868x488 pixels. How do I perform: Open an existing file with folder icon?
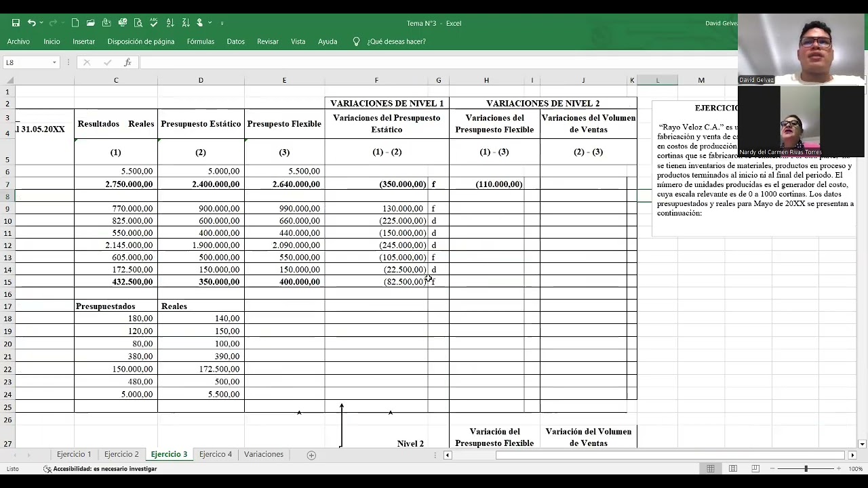(x=91, y=23)
